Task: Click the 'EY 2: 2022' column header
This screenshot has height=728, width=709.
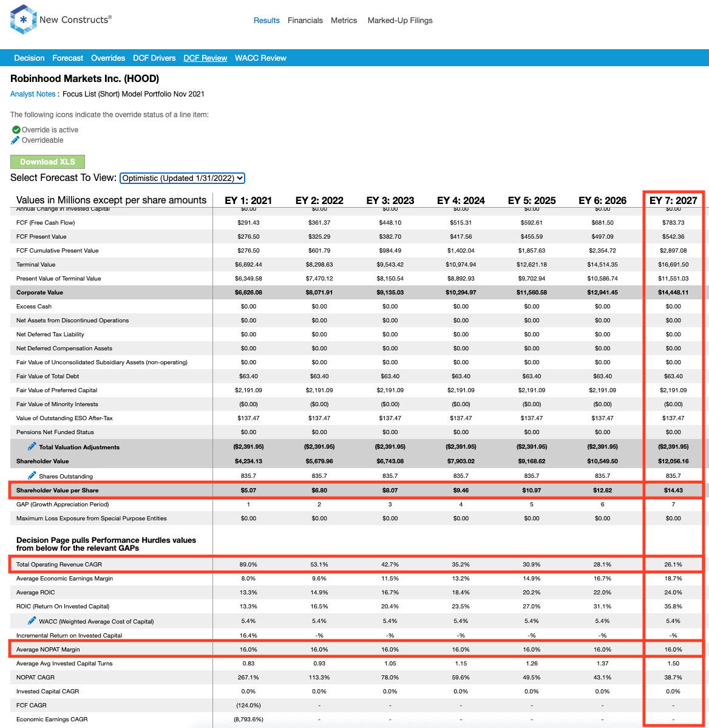Action: tap(319, 200)
